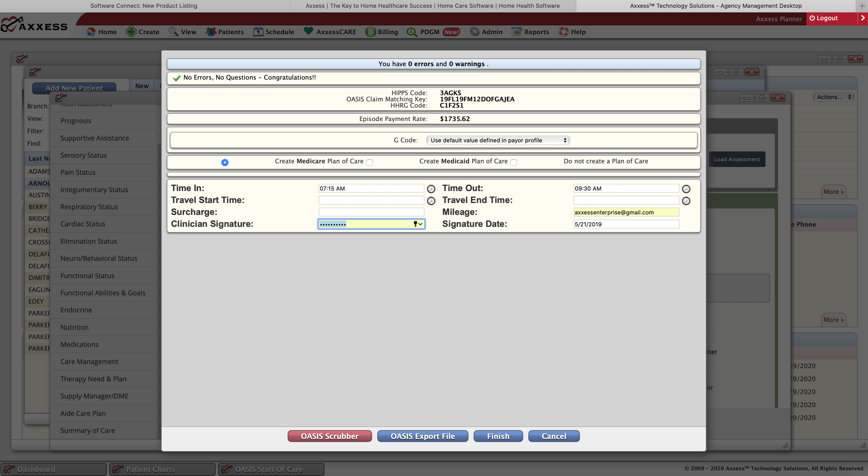Select Create Medicare Plan of Care radio
This screenshot has width=868, height=476.
tap(225, 163)
